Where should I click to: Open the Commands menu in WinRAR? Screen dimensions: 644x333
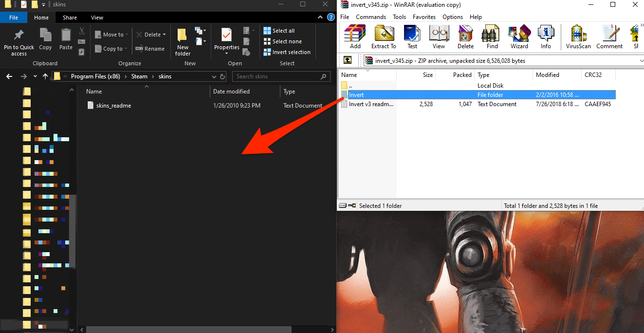point(371,17)
